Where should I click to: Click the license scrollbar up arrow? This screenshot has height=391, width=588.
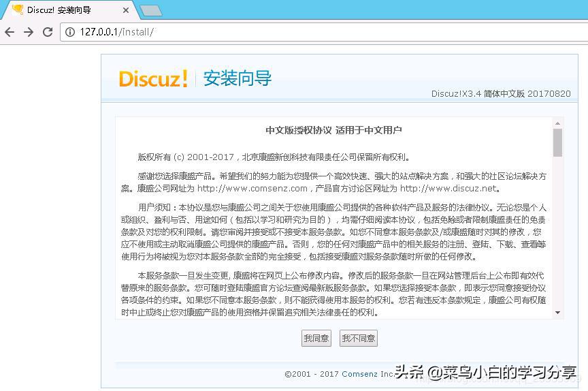(x=557, y=123)
